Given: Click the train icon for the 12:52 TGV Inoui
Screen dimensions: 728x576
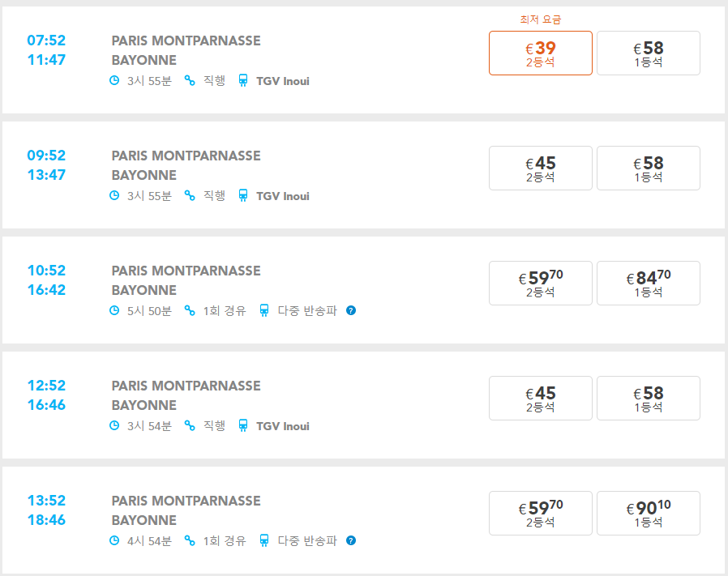Looking at the screenshot, I should tap(243, 425).
